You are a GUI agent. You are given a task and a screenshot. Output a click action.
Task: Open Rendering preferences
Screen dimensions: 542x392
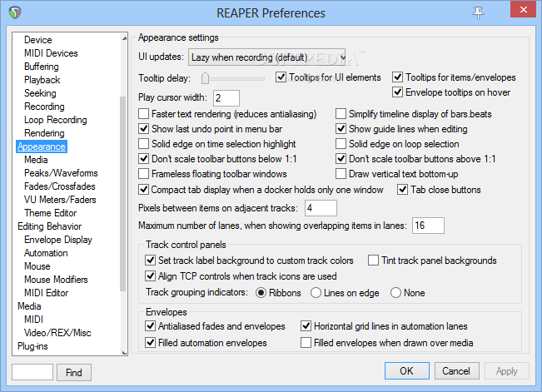44,133
